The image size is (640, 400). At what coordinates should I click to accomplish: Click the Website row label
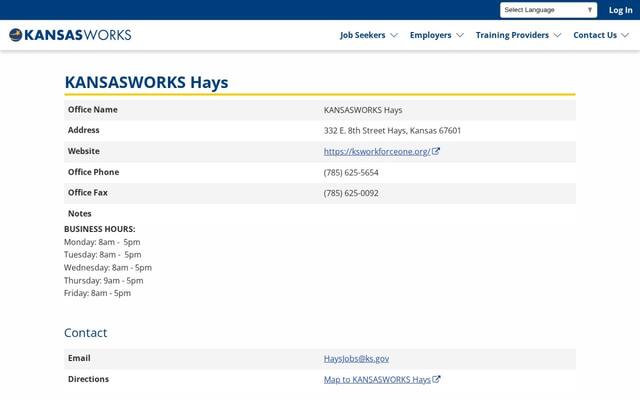tap(84, 151)
